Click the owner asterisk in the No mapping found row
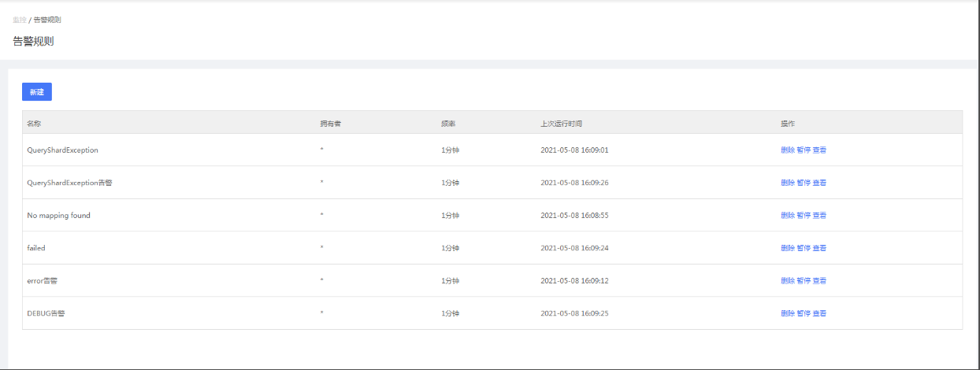980x370 pixels. click(x=322, y=215)
